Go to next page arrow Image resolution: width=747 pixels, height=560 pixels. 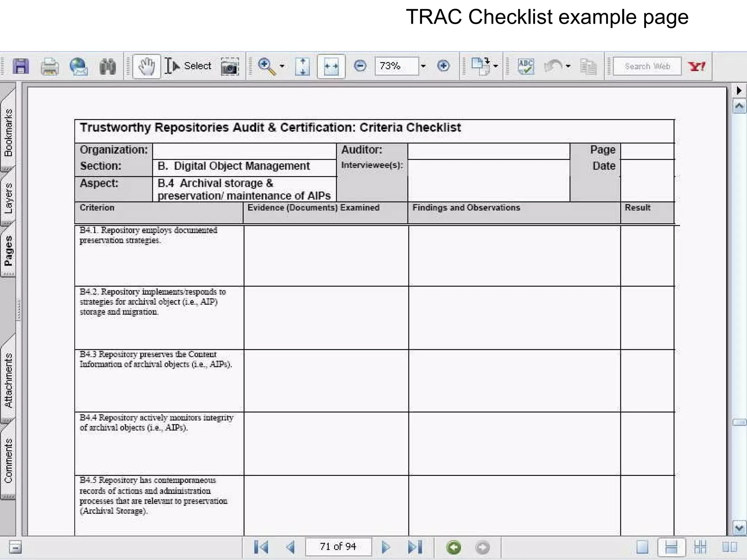[386, 547]
